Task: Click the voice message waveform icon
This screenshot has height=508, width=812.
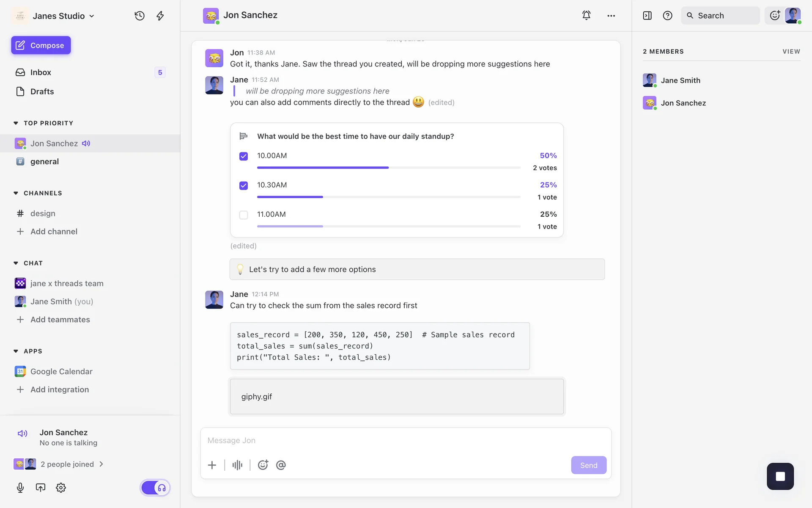Action: (x=237, y=465)
